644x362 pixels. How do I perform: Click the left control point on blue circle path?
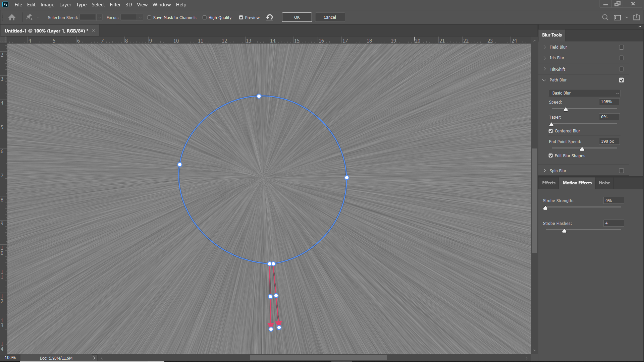click(x=180, y=165)
